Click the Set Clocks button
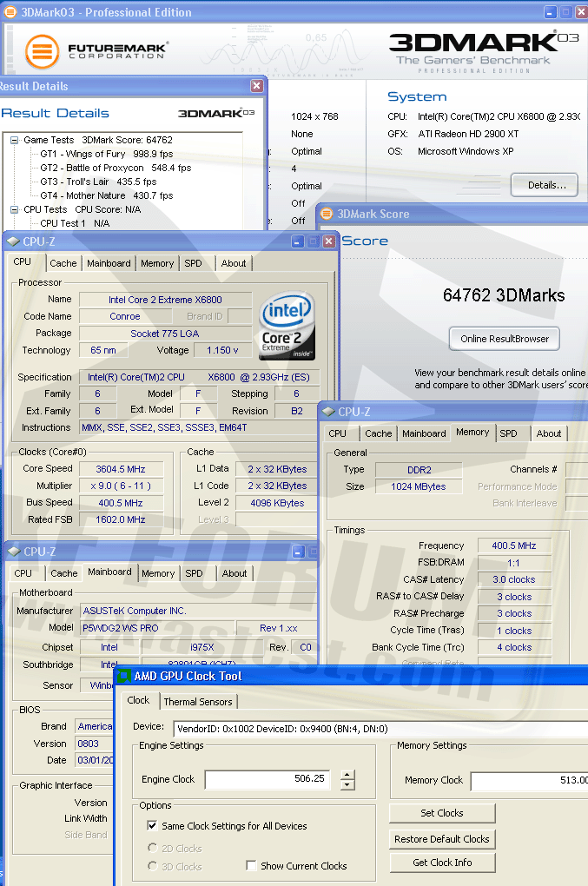 442,813
